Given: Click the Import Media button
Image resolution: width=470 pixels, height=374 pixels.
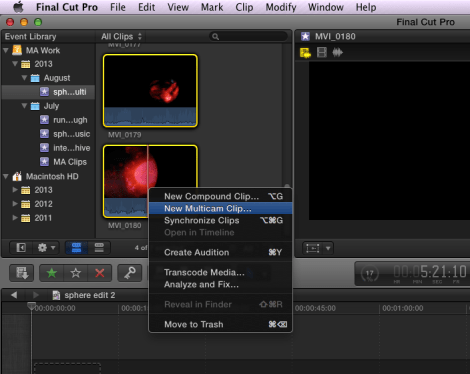Looking at the screenshot, I should click(21, 273).
